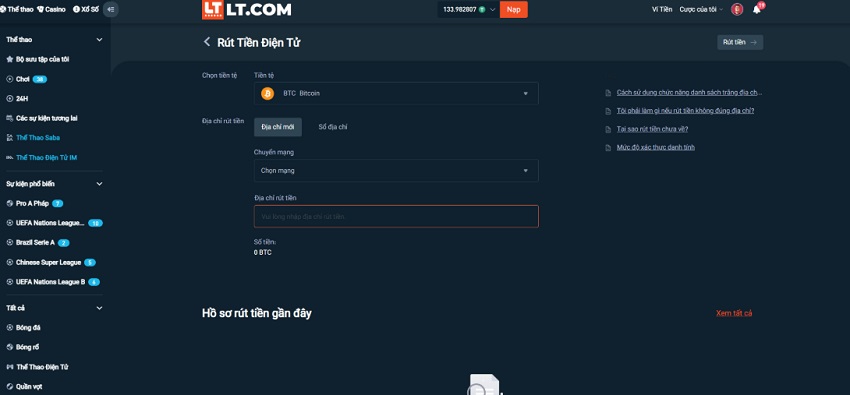Open the Casino top navigation item

[51, 9]
